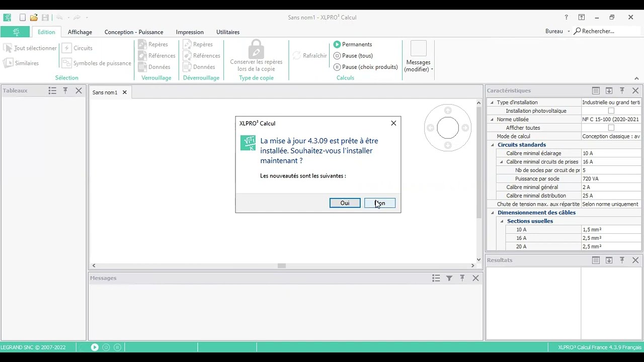
Task: Toggle list view in Tableaux panel
Action: [52, 90]
